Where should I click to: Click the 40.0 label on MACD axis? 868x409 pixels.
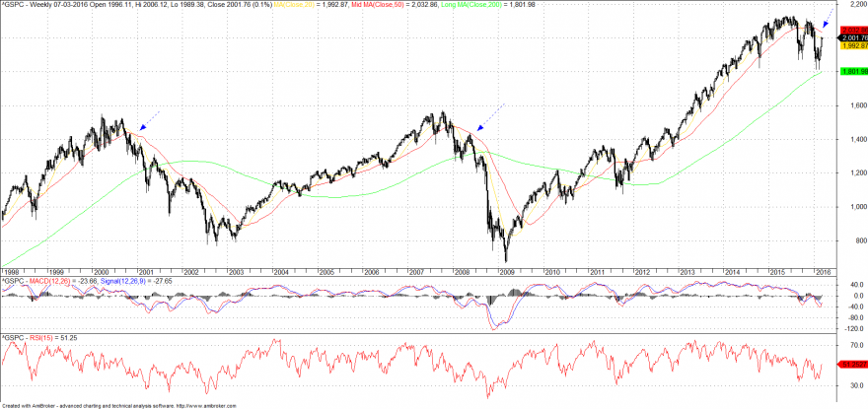[x=857, y=285]
